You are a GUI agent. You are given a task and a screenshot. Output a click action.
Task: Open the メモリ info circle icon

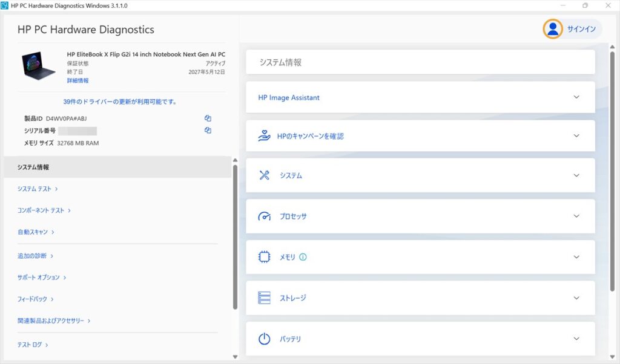[x=303, y=257]
